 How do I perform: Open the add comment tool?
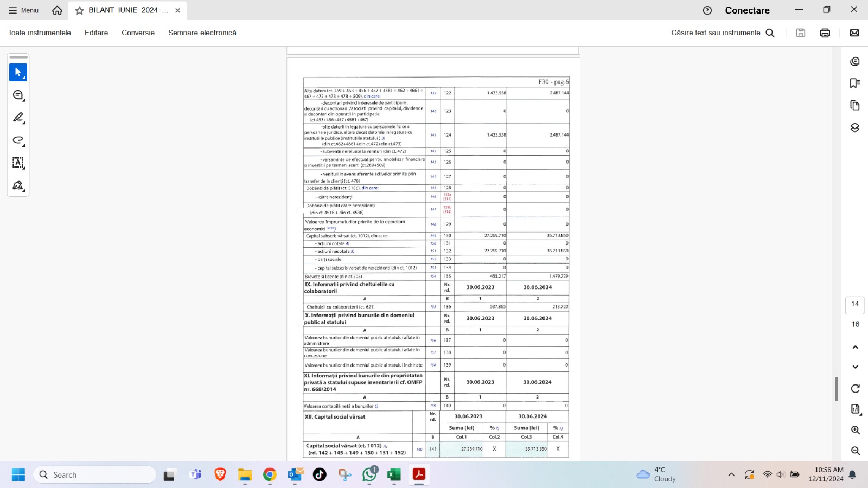coord(18,95)
